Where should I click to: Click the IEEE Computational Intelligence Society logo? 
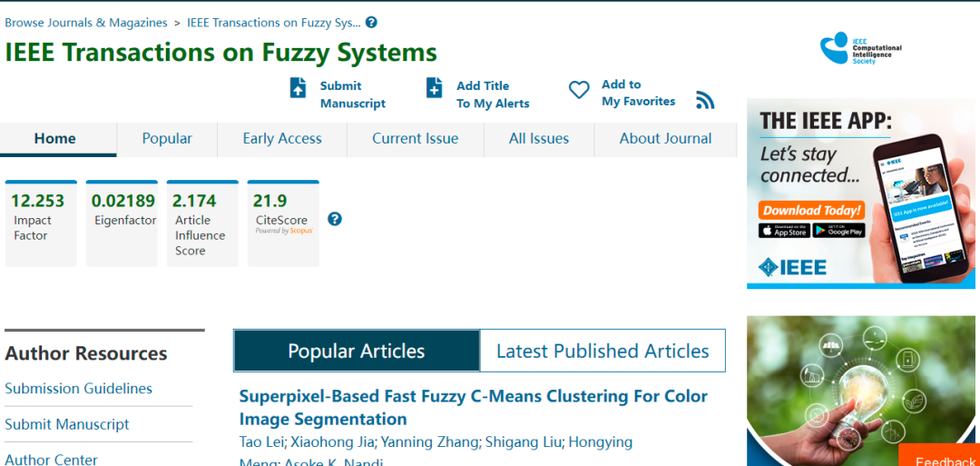860,47
